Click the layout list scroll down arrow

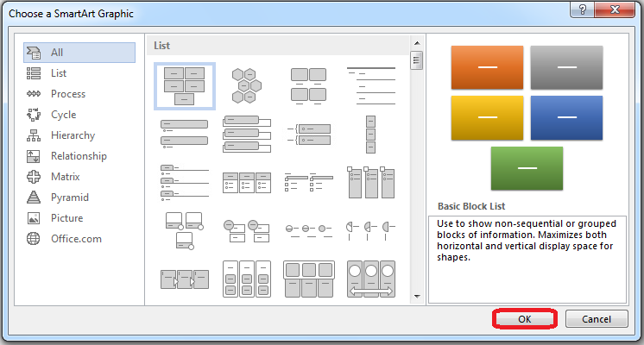click(416, 296)
